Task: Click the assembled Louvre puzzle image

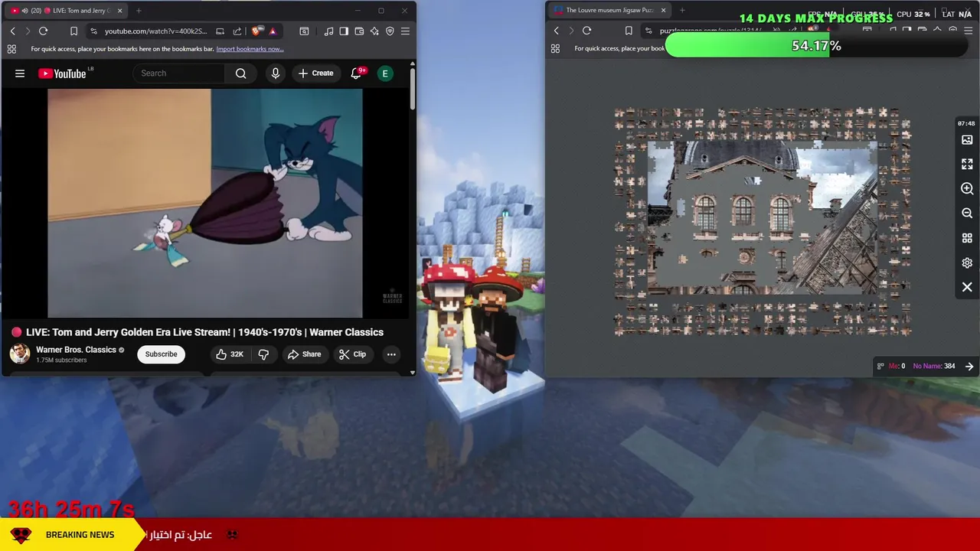Action: 763,217
